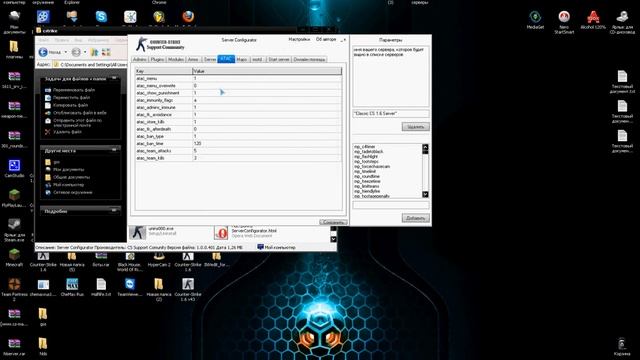The image size is (640, 360).
Task: Switch to the Plugins tab
Action: click(157, 59)
